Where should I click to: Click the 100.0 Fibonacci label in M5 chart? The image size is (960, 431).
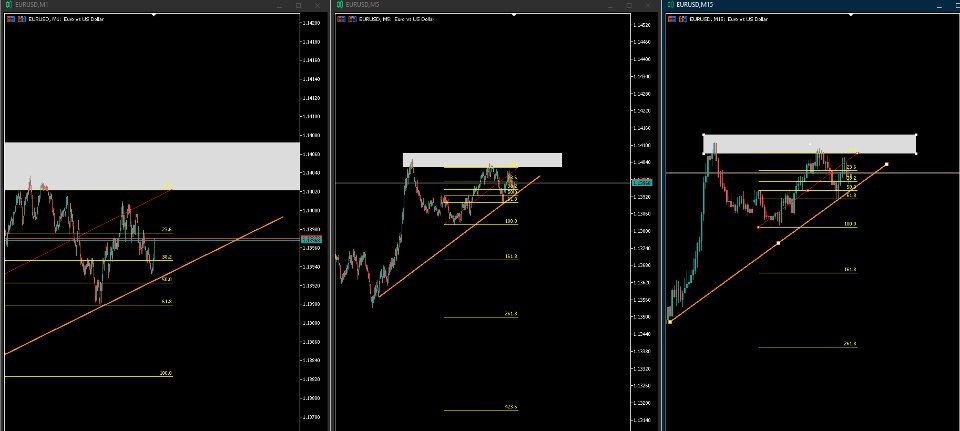[511, 221]
